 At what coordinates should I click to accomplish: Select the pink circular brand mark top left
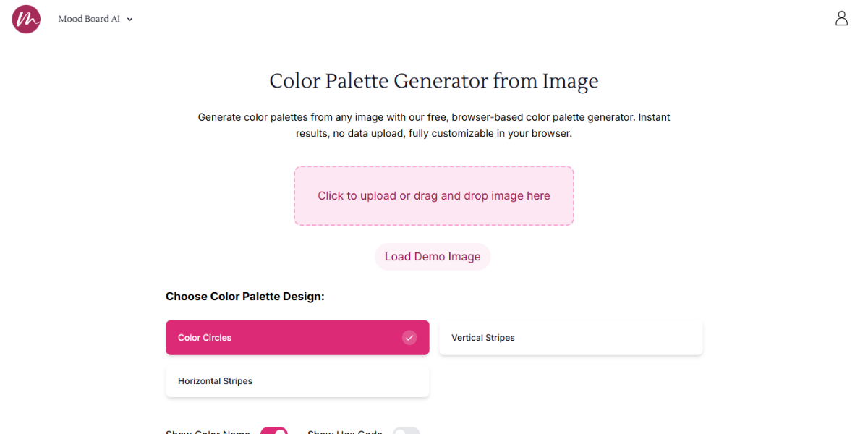25,19
